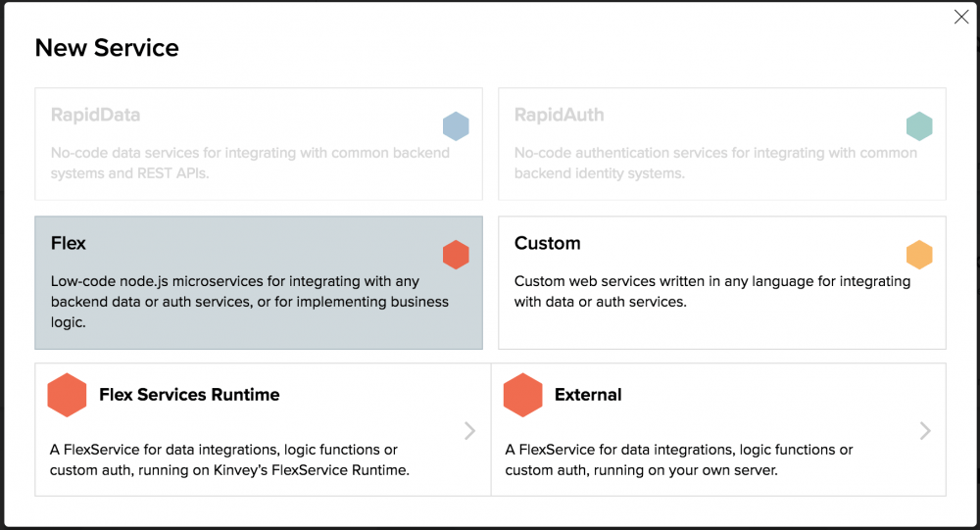Expand External option using its chevron arrow
This screenshot has height=530, width=980.
pyautogui.click(x=925, y=430)
